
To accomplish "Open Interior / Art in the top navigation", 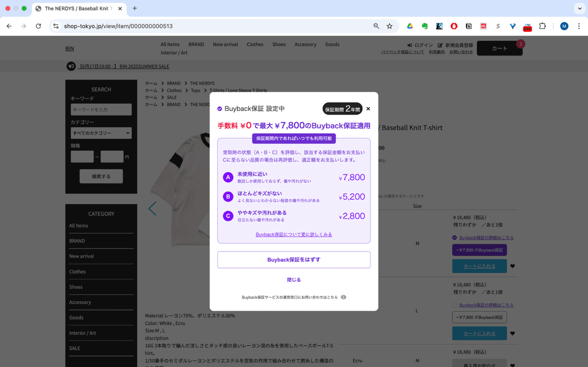I will tap(174, 52).
